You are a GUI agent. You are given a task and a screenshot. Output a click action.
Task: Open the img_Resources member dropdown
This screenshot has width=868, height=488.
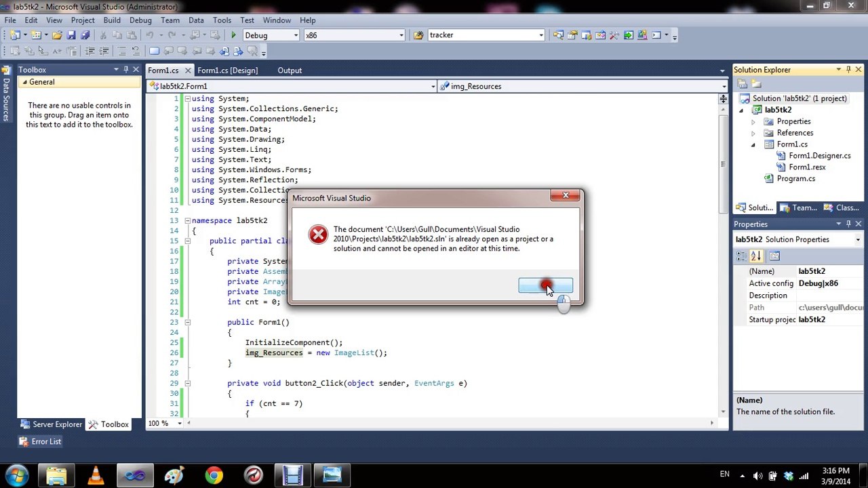pos(723,86)
